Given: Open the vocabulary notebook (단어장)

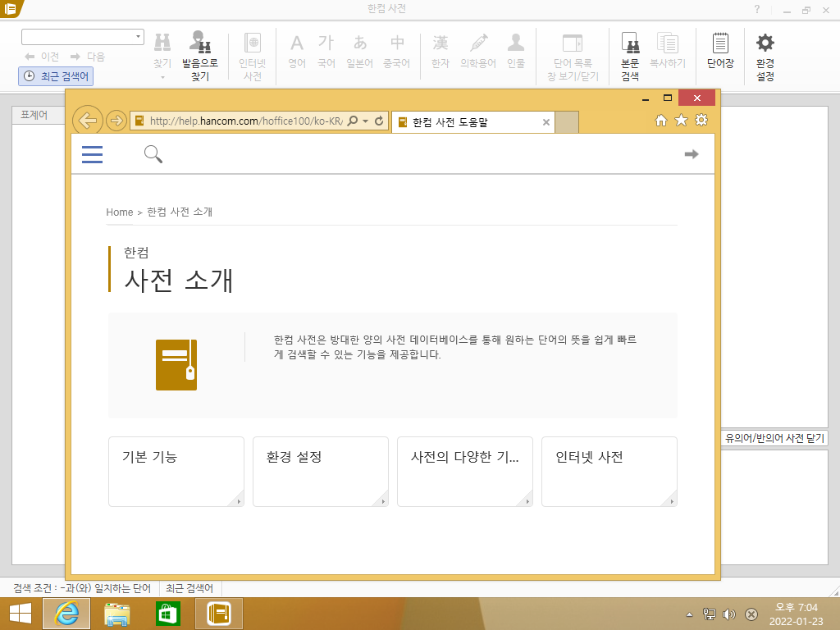Looking at the screenshot, I should pos(720,51).
